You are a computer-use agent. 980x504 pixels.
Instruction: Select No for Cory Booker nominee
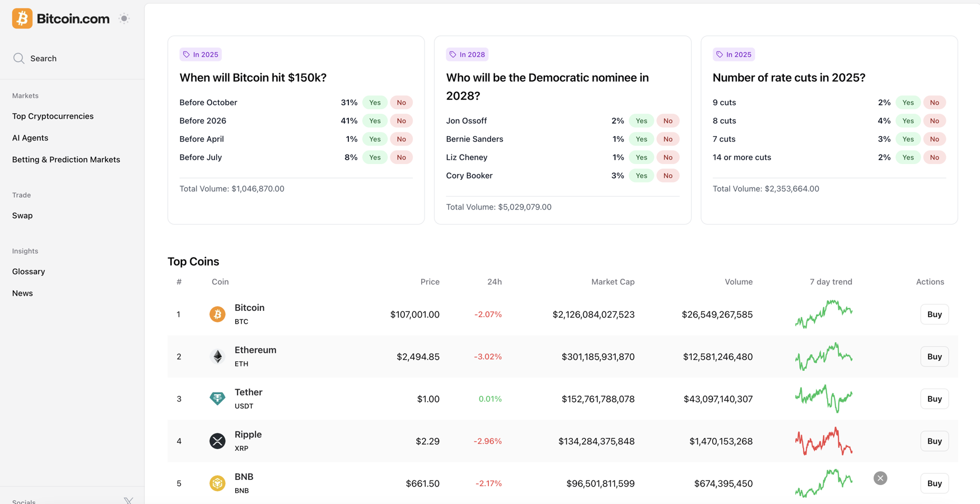pos(668,176)
